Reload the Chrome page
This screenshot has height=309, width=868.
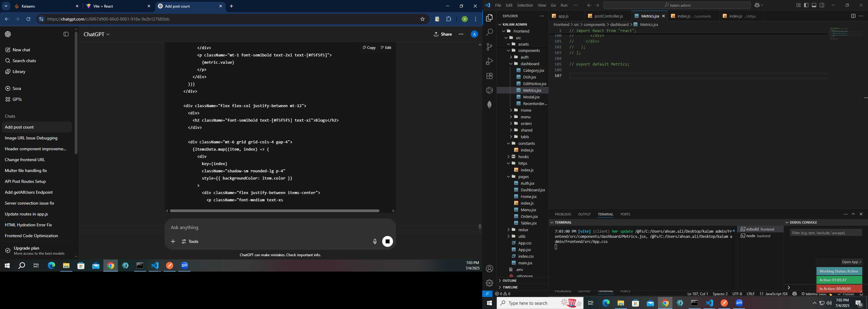point(29,19)
